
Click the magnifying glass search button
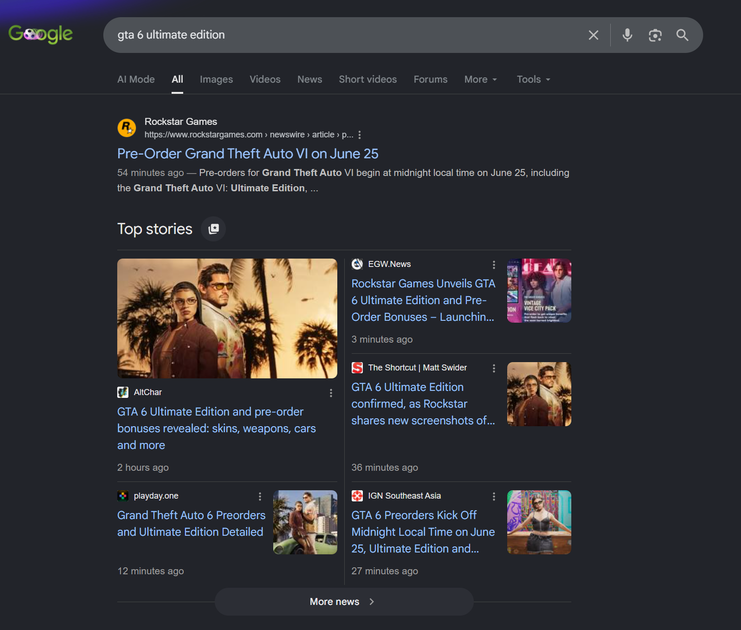682,35
